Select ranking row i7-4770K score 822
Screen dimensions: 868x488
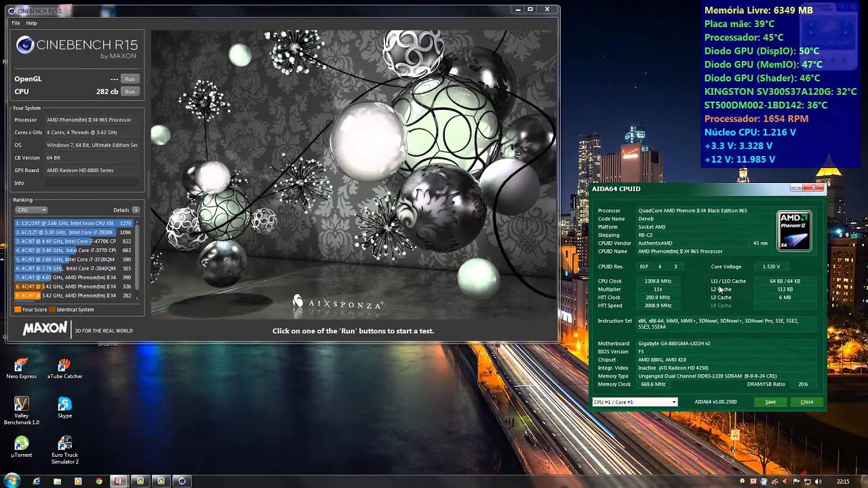pos(73,241)
